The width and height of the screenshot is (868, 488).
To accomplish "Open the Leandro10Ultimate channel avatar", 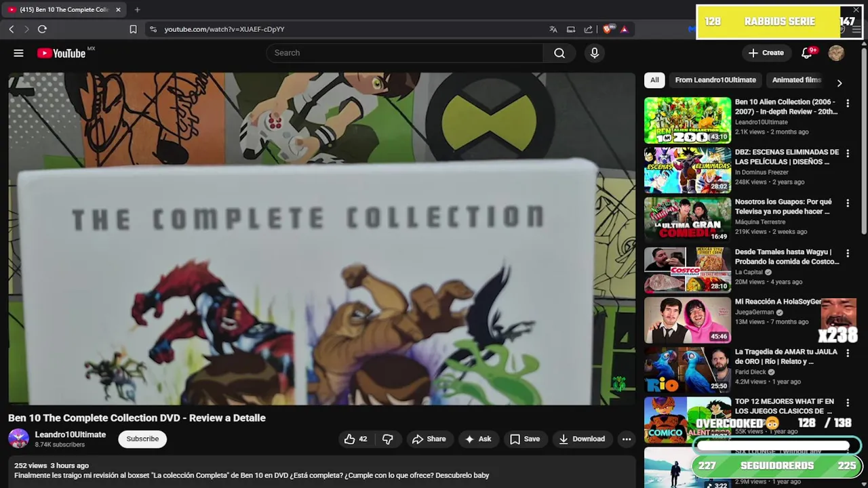I will (18, 439).
